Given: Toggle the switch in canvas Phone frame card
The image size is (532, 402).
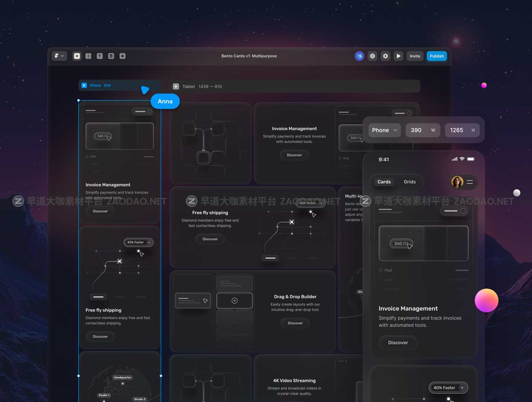Looking at the screenshot, I should click(144, 112).
